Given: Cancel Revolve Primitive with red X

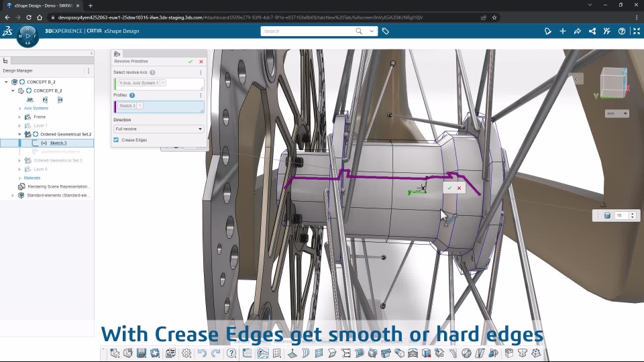Looking at the screenshot, I should 201,62.
